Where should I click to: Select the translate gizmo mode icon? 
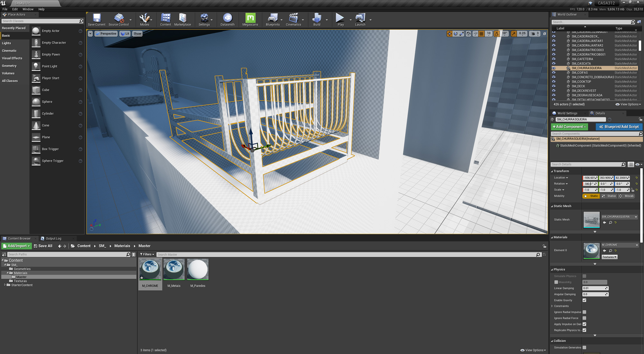point(450,33)
